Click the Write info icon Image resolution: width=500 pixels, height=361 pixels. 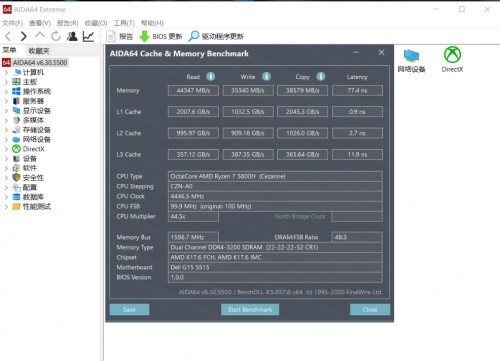pyautogui.click(x=266, y=77)
